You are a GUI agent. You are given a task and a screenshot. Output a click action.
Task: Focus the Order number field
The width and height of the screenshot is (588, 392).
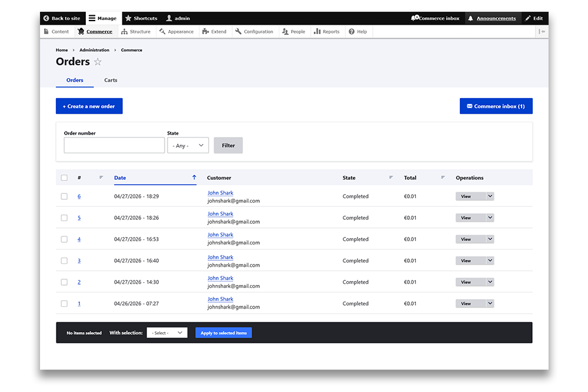click(x=115, y=145)
